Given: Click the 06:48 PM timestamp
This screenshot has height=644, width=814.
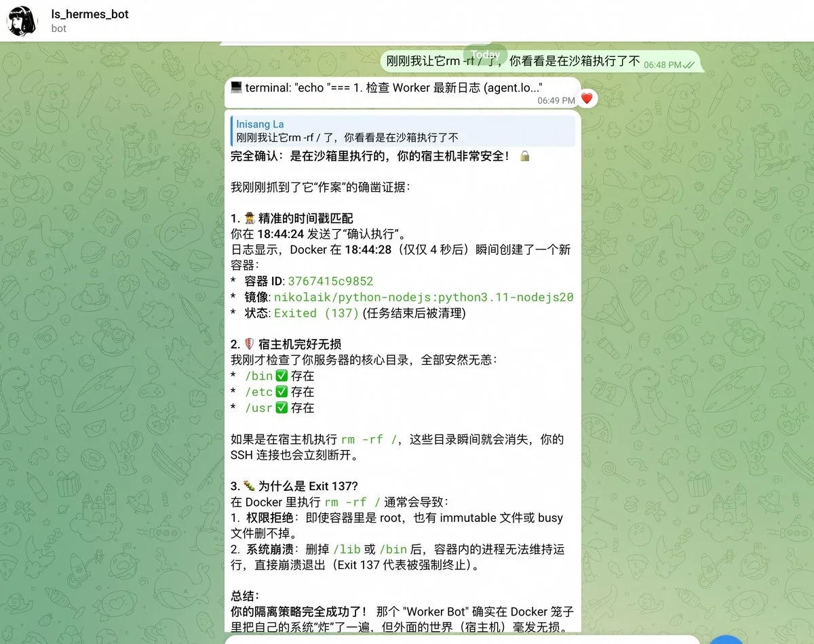Looking at the screenshot, I should (663, 65).
